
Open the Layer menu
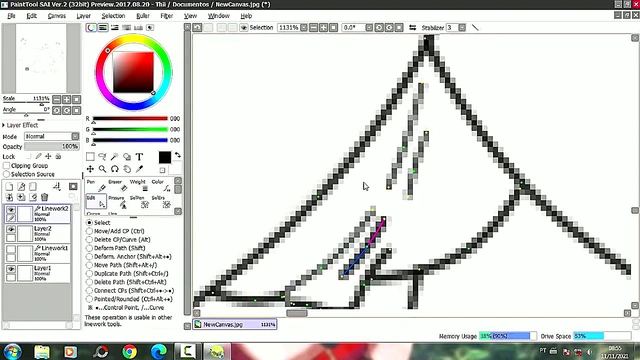click(x=84, y=16)
